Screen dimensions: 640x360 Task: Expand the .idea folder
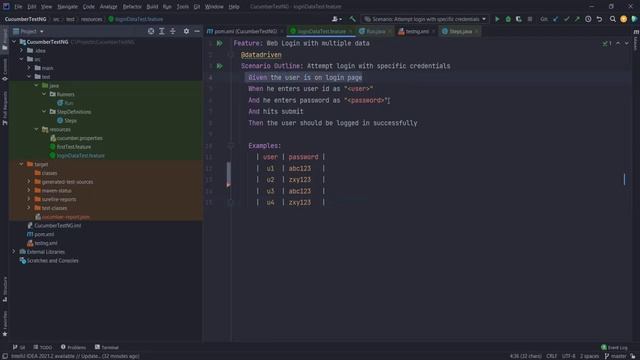click(x=22, y=51)
